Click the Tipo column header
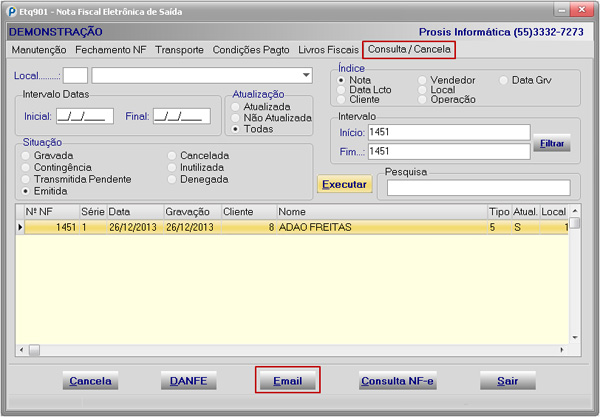 pos(499,212)
